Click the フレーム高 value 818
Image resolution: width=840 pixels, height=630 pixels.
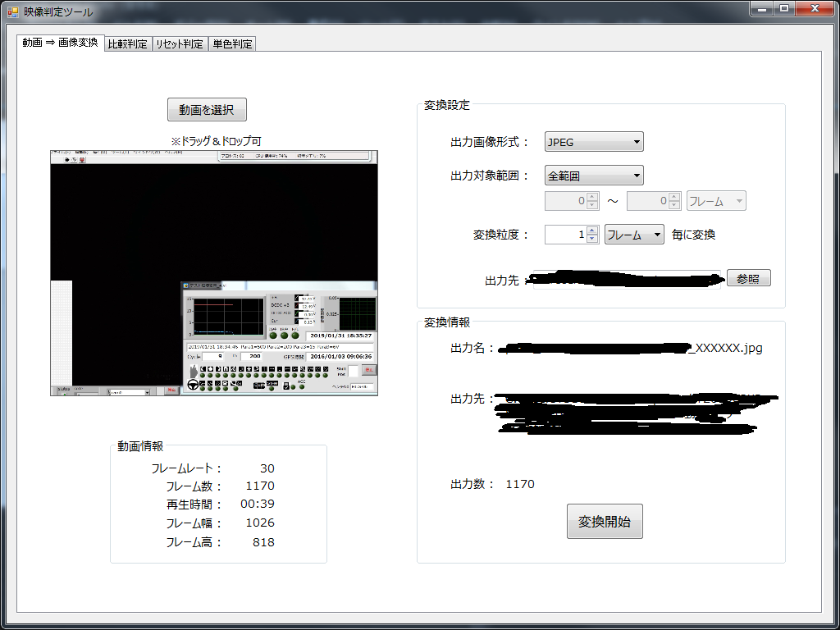(263, 542)
